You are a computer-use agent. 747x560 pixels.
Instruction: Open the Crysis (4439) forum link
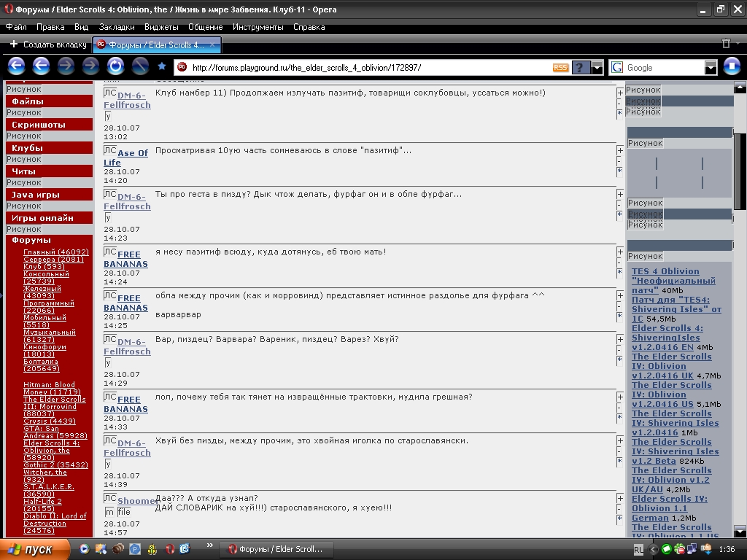(x=50, y=421)
